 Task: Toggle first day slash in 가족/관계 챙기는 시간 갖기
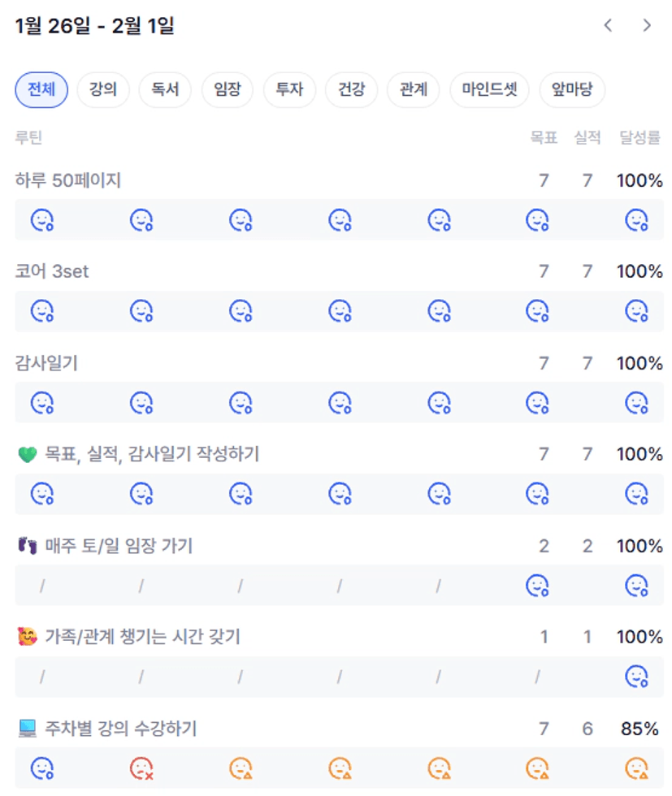tap(42, 677)
